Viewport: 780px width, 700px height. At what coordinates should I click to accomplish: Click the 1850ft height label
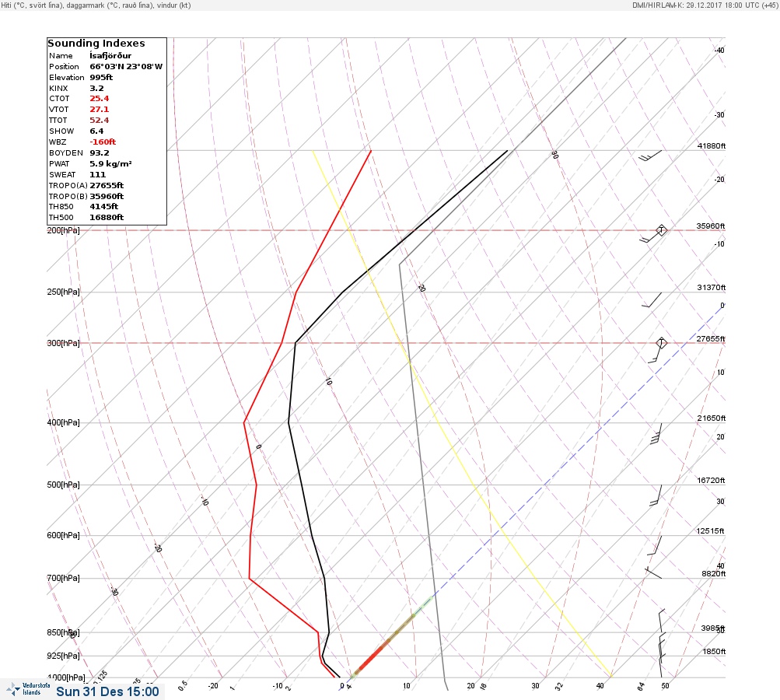(714, 651)
